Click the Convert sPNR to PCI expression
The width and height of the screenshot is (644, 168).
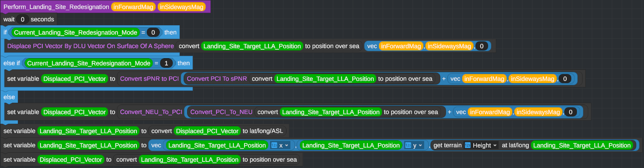click(149, 79)
